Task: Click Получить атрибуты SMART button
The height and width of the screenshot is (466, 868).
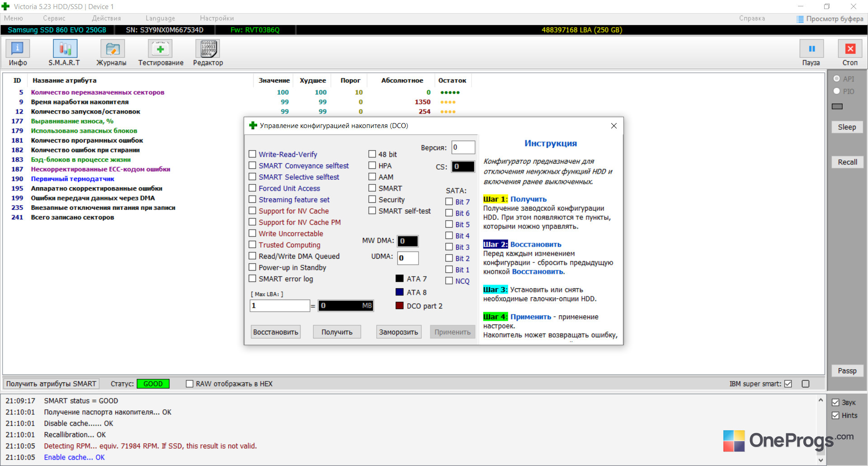Action: pyautogui.click(x=51, y=384)
